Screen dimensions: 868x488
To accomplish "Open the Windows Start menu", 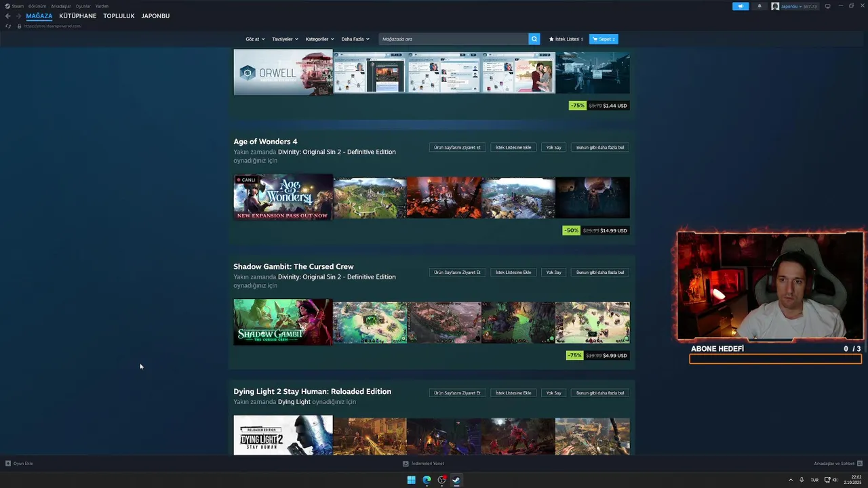I will [x=411, y=480].
